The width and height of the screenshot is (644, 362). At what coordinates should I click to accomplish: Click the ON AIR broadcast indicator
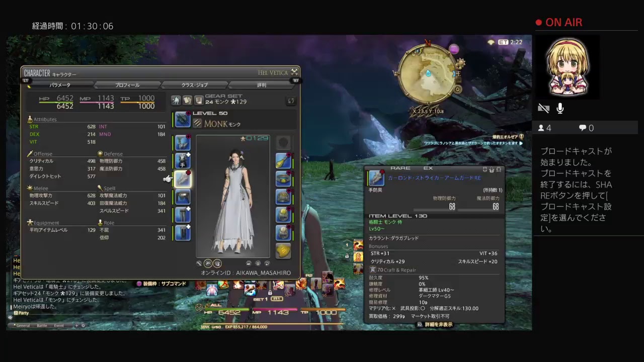(x=559, y=23)
